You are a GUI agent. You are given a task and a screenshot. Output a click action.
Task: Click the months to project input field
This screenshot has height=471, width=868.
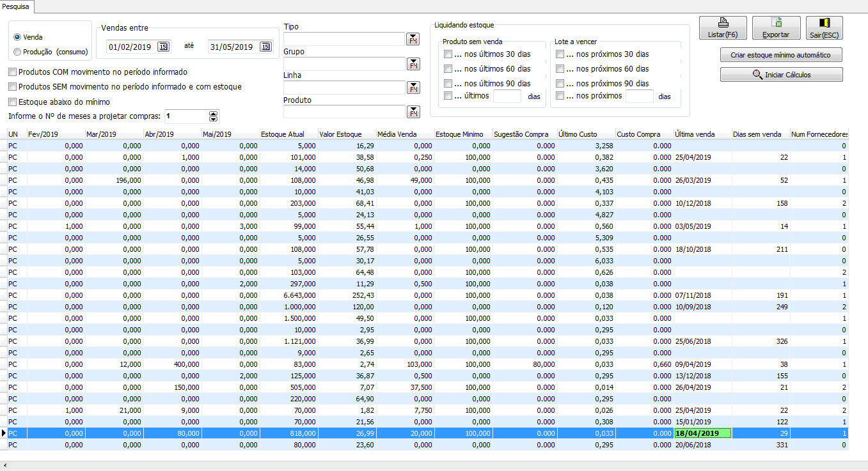pyautogui.click(x=186, y=116)
